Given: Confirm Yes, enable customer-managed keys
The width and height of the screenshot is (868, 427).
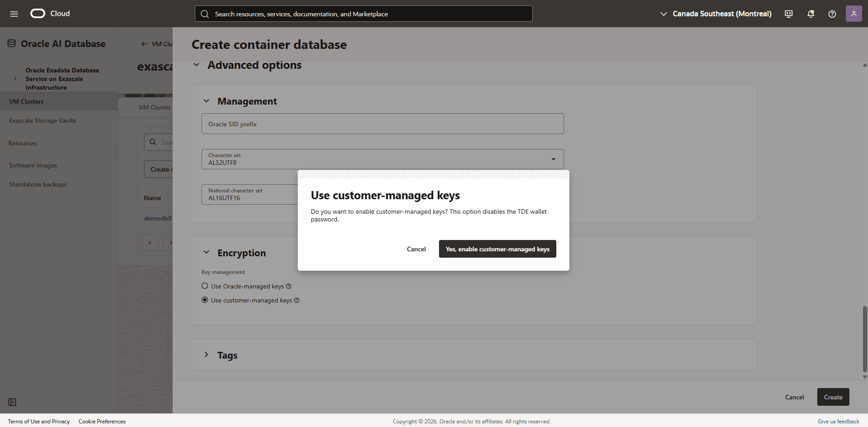Looking at the screenshot, I should [x=497, y=249].
